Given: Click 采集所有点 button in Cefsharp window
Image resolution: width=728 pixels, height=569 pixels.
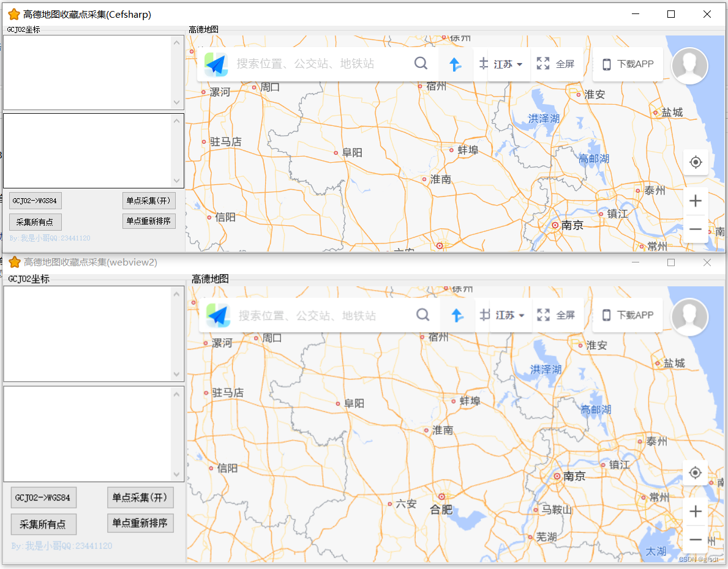Looking at the screenshot, I should [36, 222].
